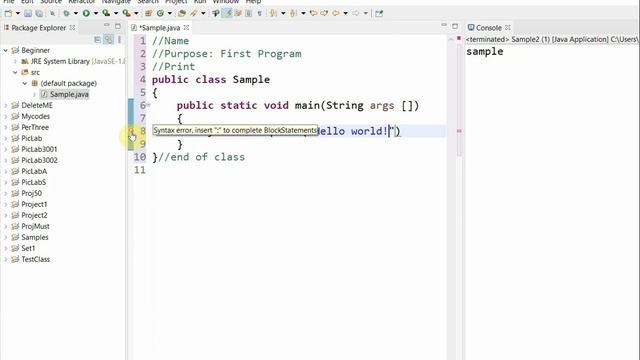Image resolution: width=640 pixels, height=360 pixels.
Task: Click the Forward navigation arrow icon
Action: pos(356,13)
